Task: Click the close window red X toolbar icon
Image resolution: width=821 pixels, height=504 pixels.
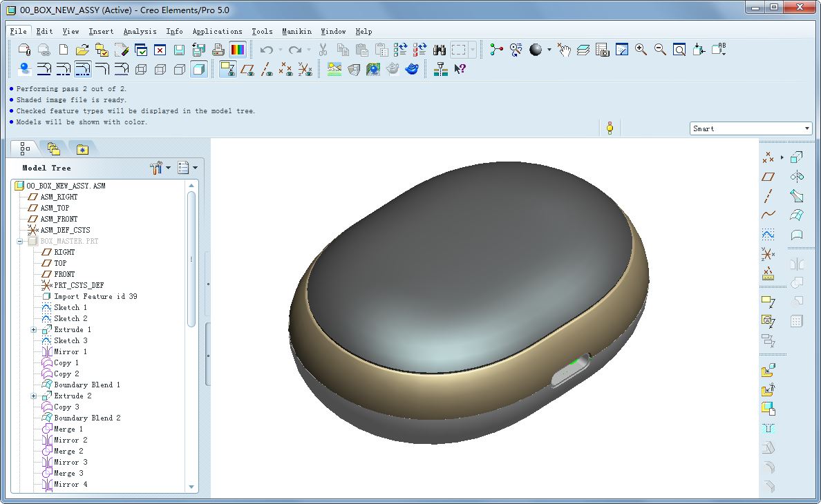Action: pos(160,50)
